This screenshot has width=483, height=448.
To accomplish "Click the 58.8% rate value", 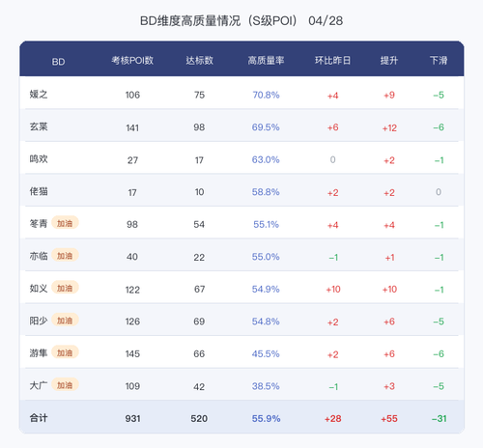I will [266, 192].
